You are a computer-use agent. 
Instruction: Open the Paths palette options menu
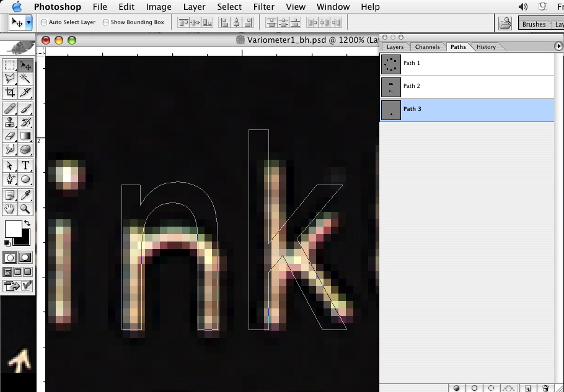(x=558, y=46)
